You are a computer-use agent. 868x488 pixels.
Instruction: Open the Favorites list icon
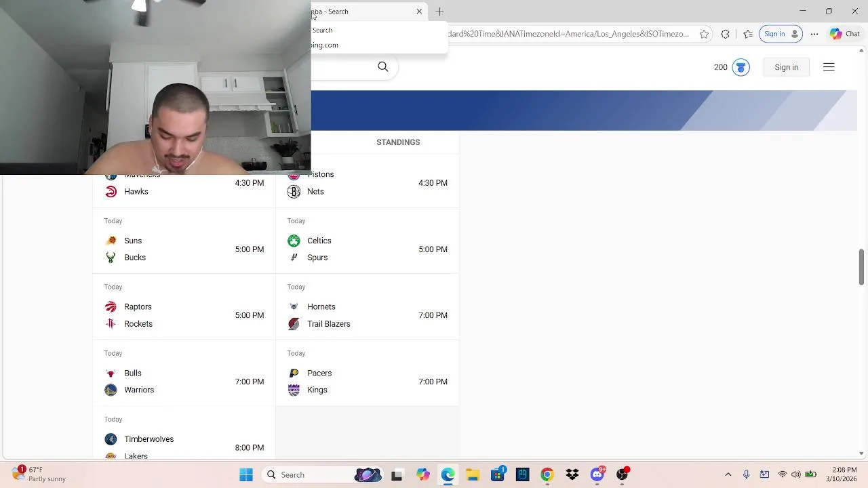pos(748,34)
